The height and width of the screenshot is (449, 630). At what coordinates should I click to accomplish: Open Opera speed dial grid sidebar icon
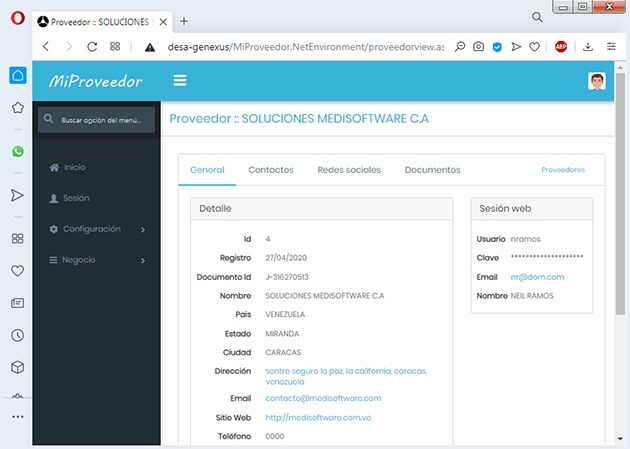click(x=17, y=238)
